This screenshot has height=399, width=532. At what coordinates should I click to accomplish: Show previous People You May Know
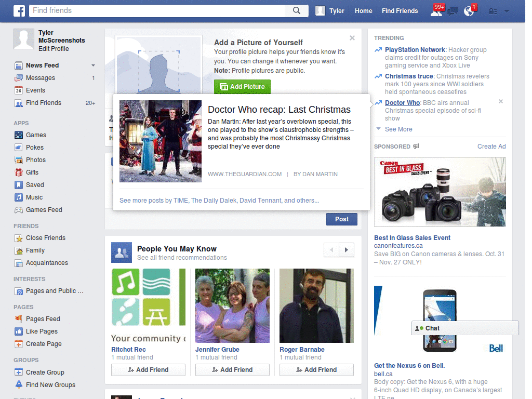(331, 250)
